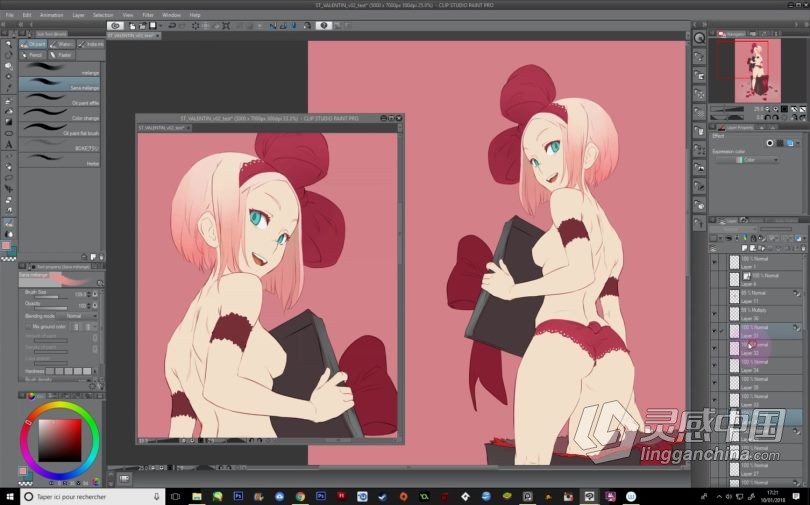Image resolution: width=810 pixels, height=505 pixels.
Task: Open the Quick Access magnifier icon
Action: (x=699, y=38)
